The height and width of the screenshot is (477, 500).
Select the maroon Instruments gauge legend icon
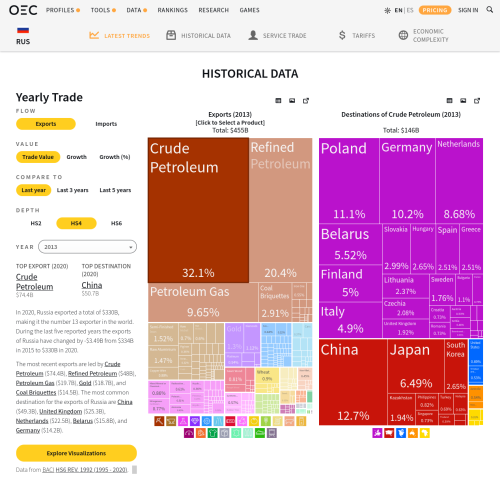point(189,433)
